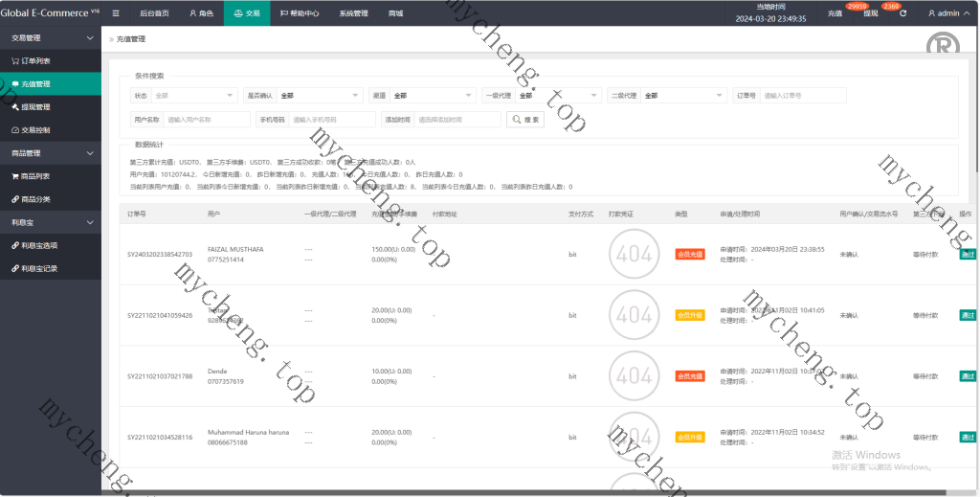980x497 pixels.
Task: Open 订单列表 with the cart icon
Action: coord(36,60)
